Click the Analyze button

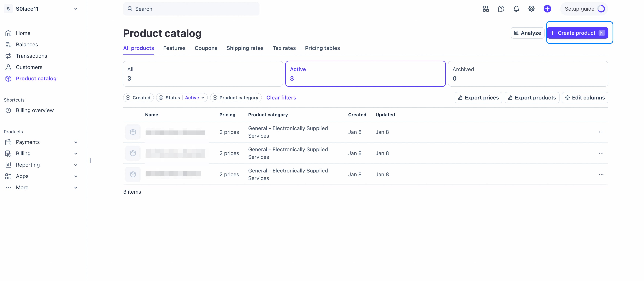528,33
